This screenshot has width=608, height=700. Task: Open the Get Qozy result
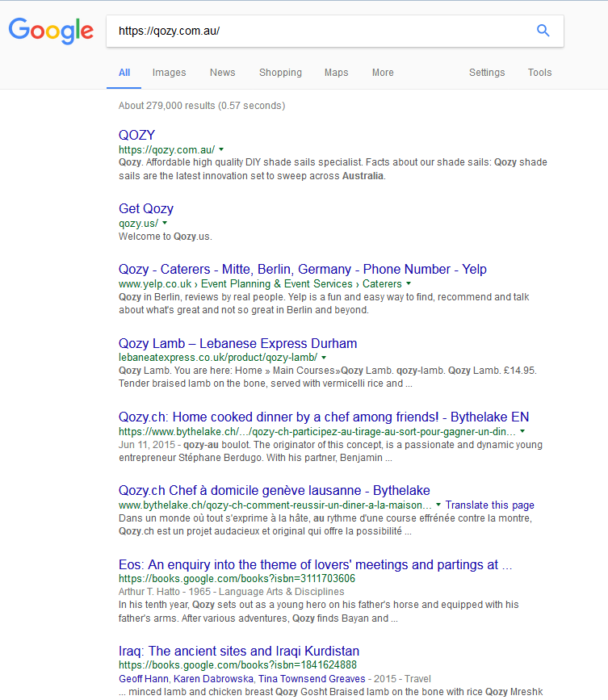(145, 208)
